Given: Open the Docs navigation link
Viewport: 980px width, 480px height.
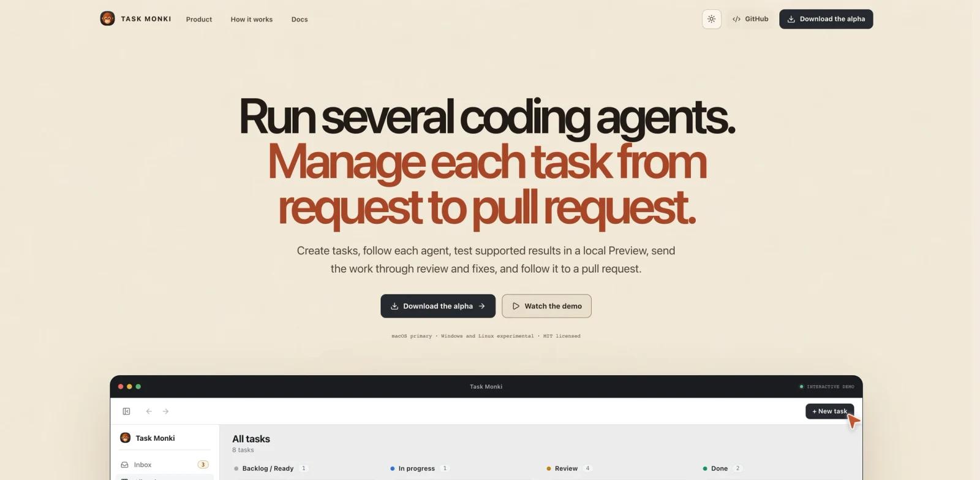Looking at the screenshot, I should click(x=300, y=20).
